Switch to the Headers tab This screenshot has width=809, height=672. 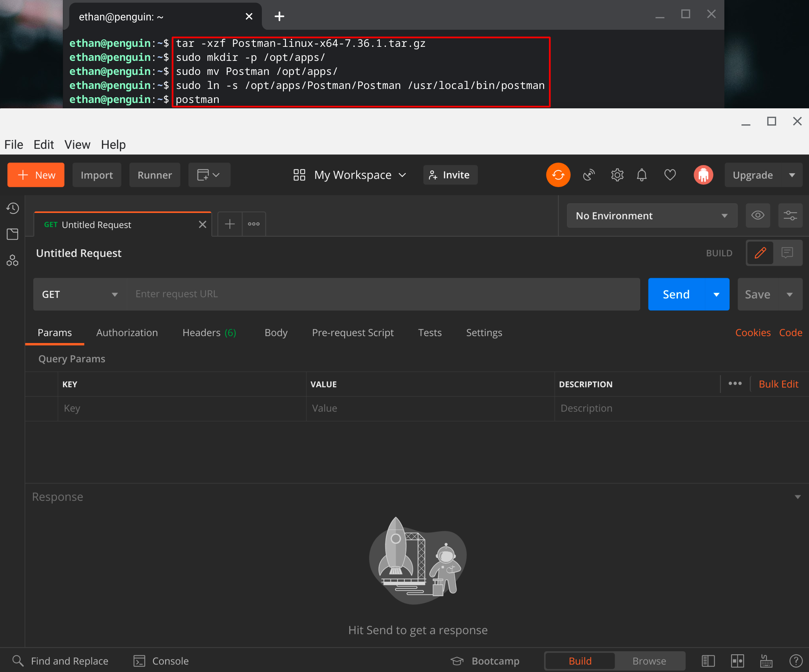click(x=209, y=332)
